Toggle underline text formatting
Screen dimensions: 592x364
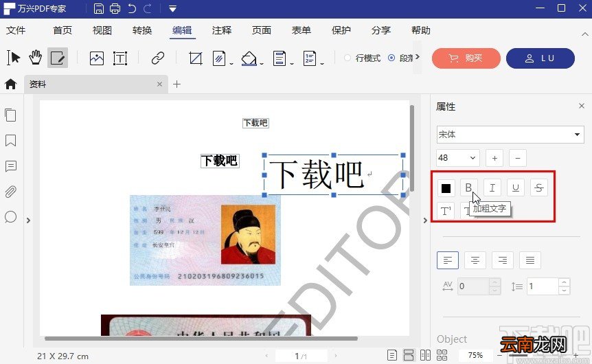[x=515, y=187]
